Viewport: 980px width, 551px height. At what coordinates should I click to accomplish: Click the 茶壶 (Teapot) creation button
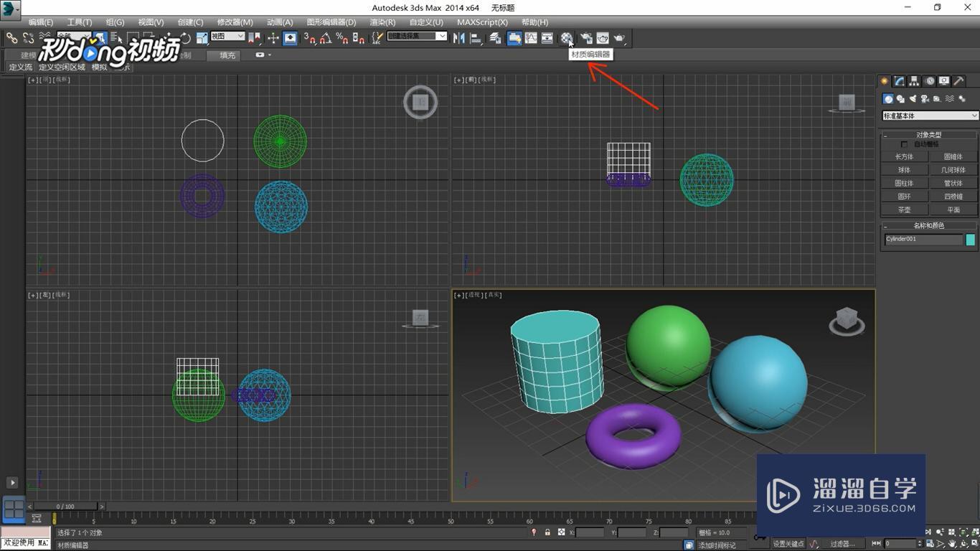903,209
